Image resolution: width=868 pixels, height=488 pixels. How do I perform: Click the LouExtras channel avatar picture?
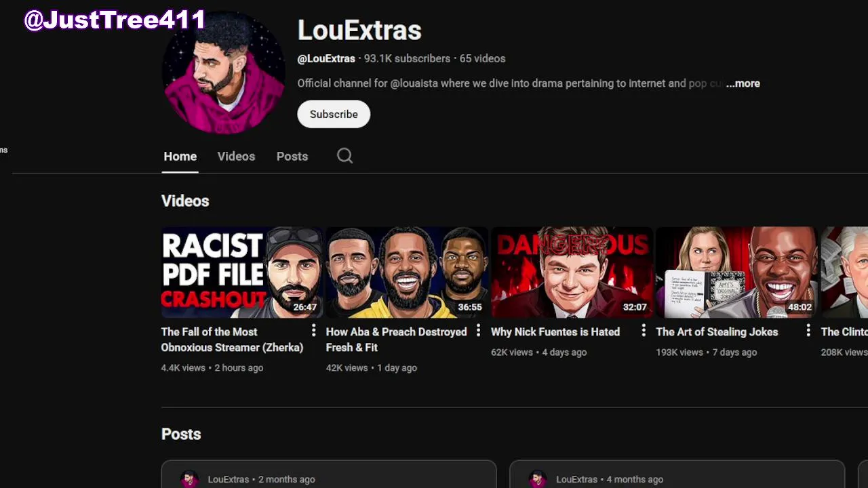coord(223,73)
